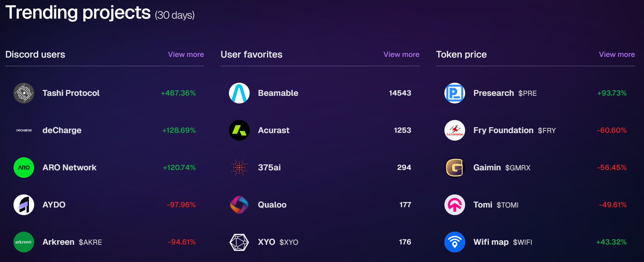Viewport: 644px width, 262px height.
Task: Click the Gaimin gold G icon
Action: click(455, 168)
